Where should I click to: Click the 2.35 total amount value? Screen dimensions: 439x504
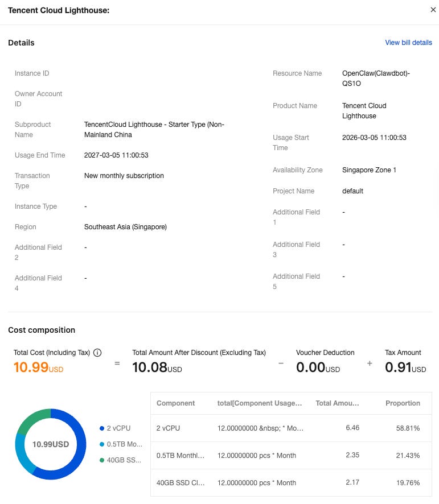(x=352, y=455)
